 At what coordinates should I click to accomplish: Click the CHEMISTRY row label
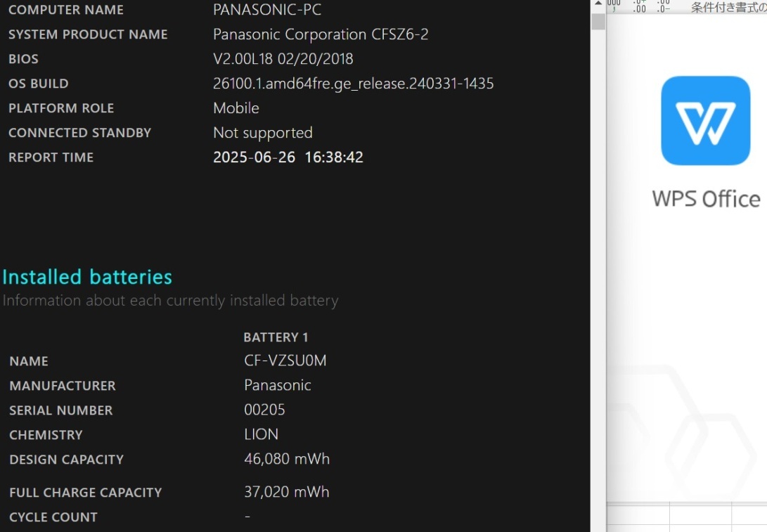[x=46, y=435]
